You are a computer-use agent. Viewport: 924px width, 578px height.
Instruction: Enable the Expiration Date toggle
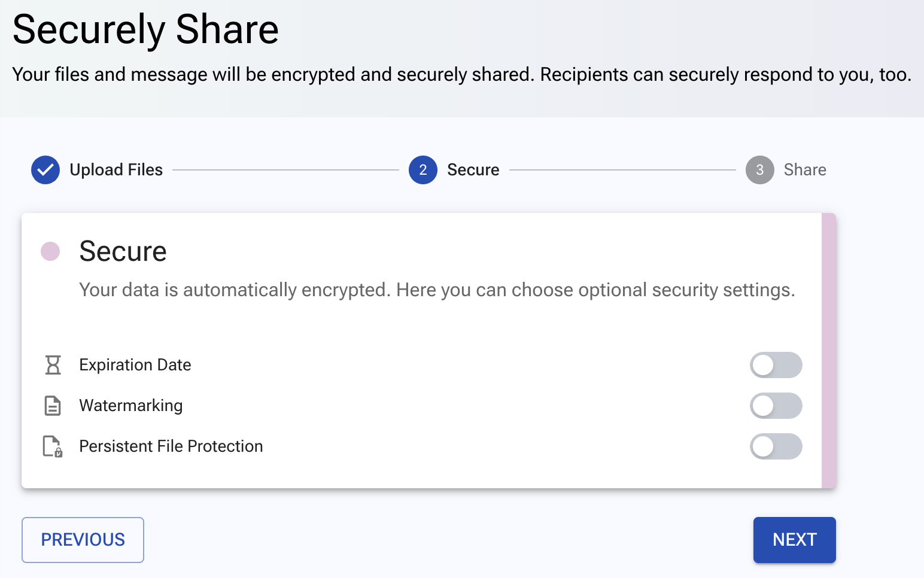coord(776,364)
